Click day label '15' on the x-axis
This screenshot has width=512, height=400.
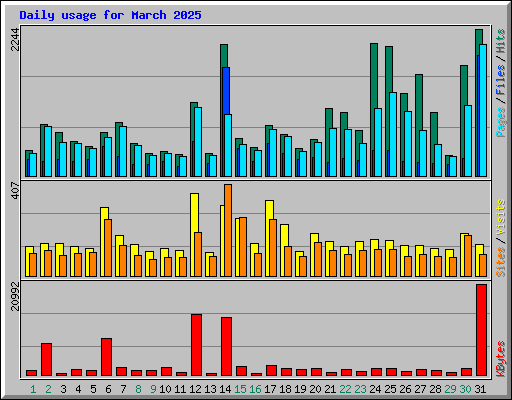click(x=240, y=389)
